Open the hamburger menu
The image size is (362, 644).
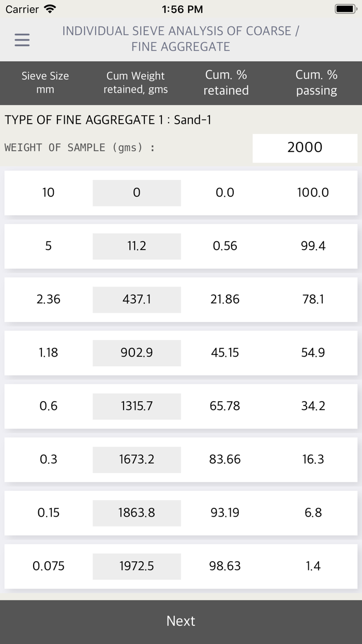22,40
